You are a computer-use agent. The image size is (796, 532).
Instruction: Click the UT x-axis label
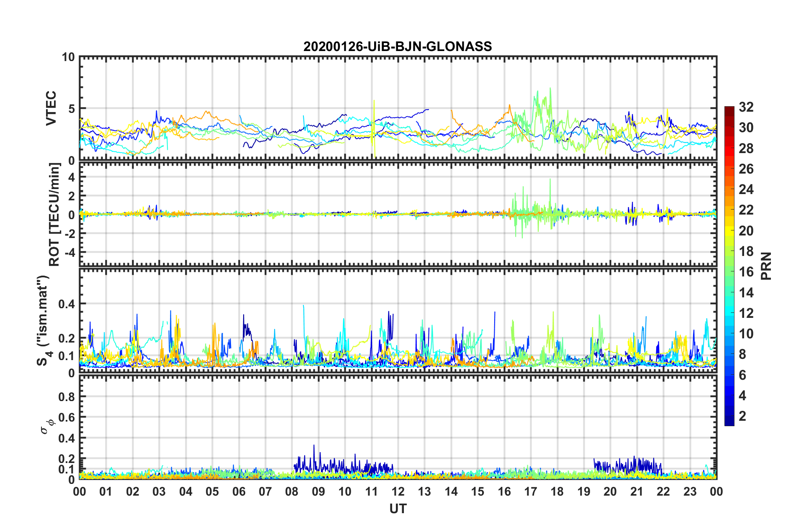coord(398,509)
